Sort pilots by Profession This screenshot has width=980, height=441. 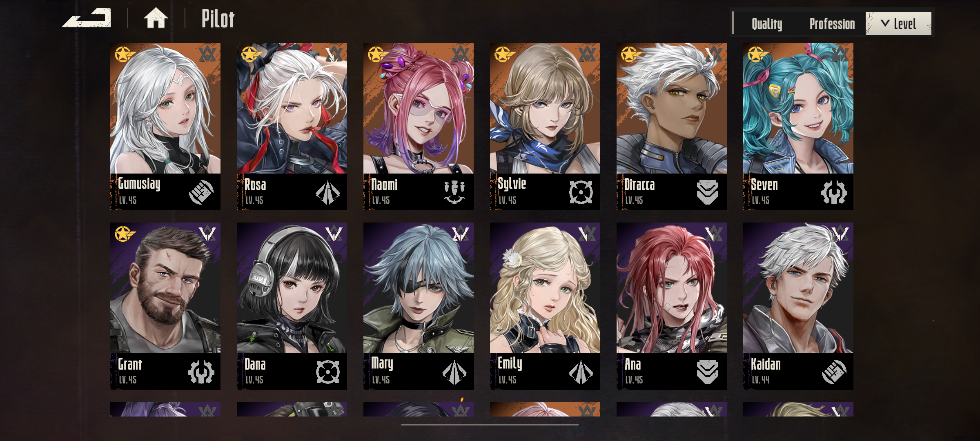pos(832,24)
